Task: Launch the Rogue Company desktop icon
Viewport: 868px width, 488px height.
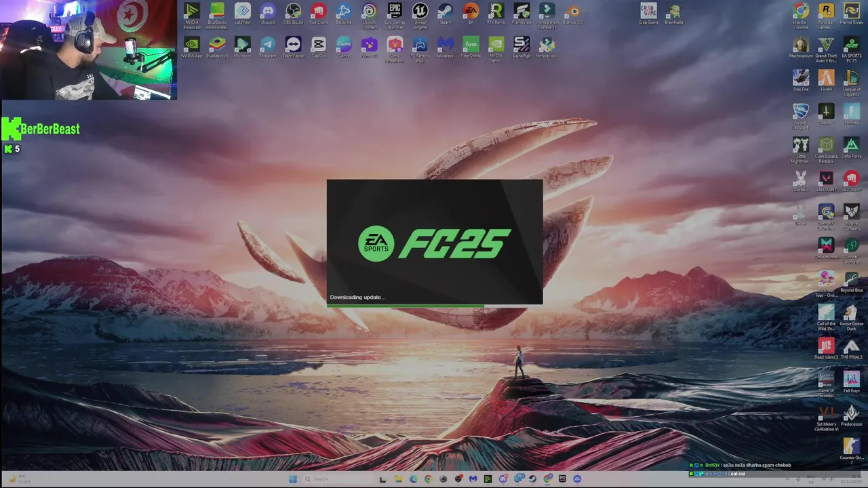Action: 851,217
